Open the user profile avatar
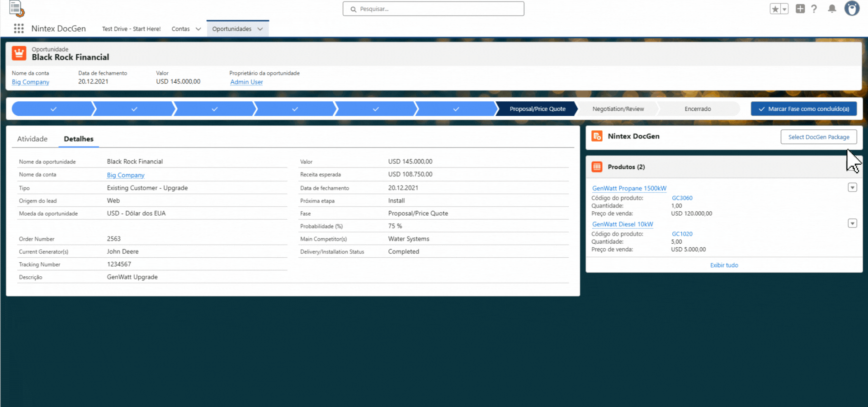 point(852,9)
